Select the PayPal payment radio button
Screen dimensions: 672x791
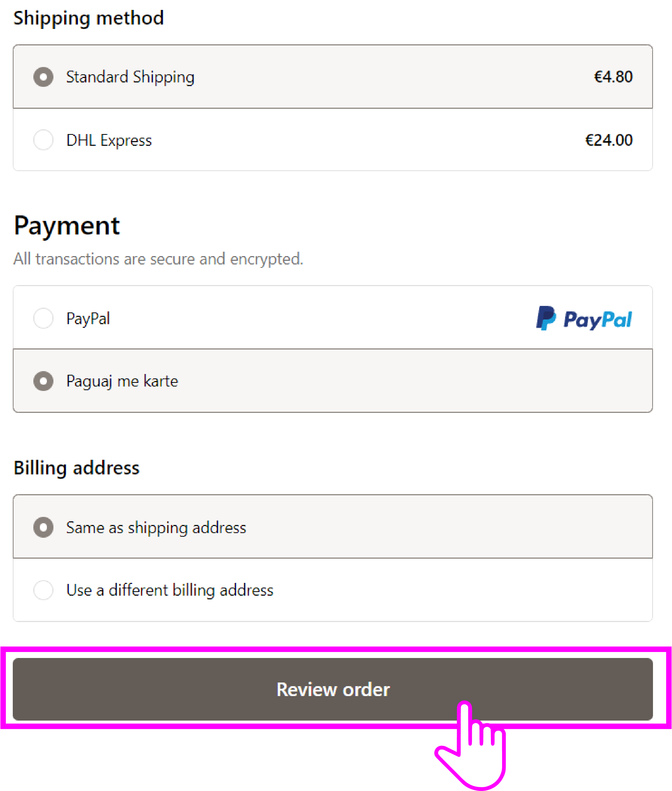[44, 318]
